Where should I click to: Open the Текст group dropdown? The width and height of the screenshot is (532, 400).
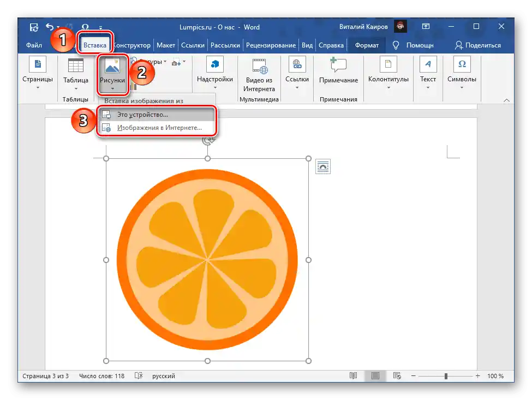coord(428,74)
